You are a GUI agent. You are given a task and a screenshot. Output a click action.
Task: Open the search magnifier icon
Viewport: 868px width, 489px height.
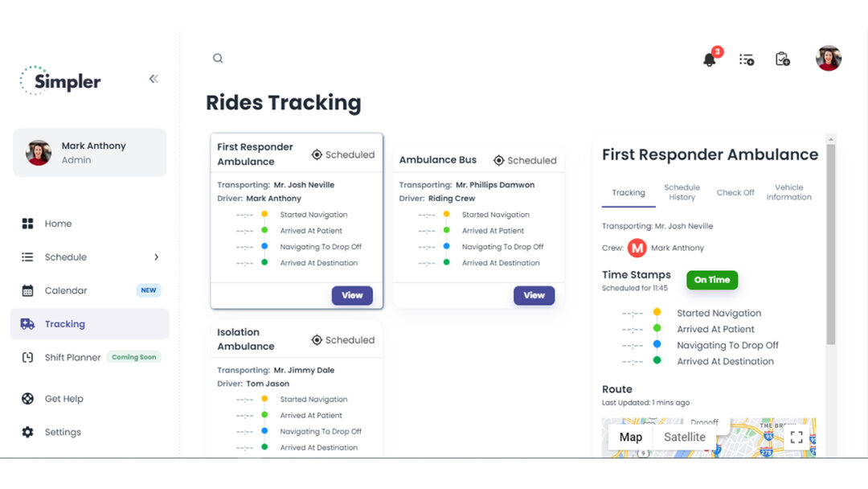point(218,58)
